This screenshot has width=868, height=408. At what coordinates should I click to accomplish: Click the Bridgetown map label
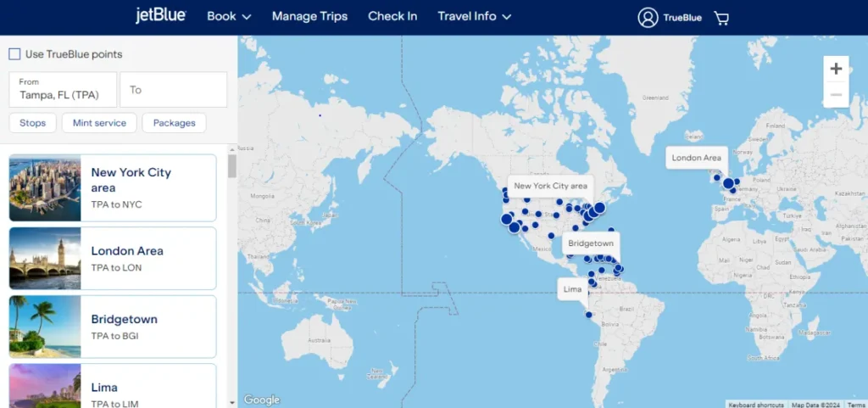pos(591,243)
